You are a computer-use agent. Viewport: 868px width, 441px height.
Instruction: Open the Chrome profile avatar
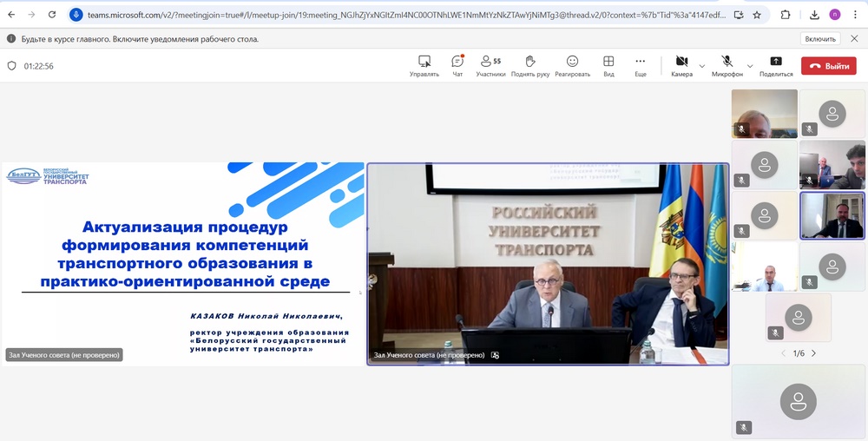click(x=835, y=15)
